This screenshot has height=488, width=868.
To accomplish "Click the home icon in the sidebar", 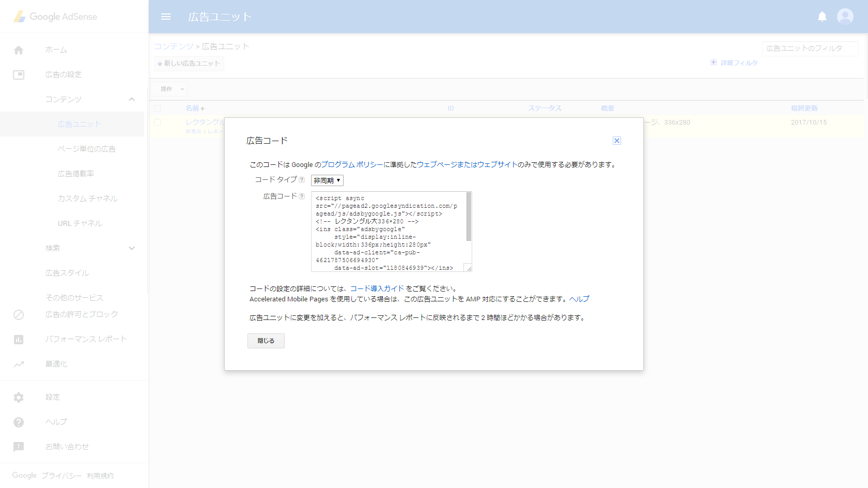I will (19, 50).
